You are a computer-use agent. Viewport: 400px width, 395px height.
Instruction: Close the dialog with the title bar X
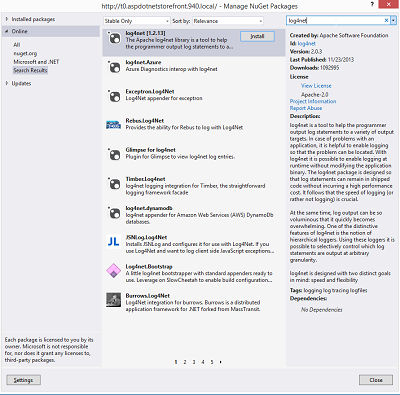coord(389,4)
